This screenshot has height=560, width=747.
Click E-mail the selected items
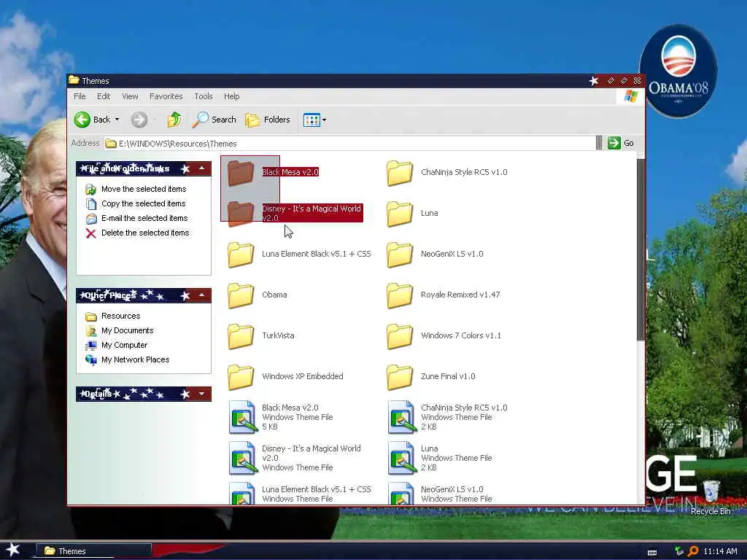point(136,218)
